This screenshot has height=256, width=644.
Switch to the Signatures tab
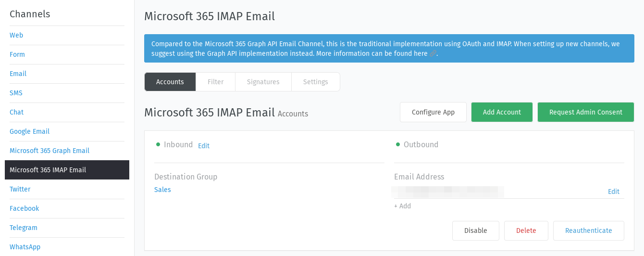click(x=263, y=82)
